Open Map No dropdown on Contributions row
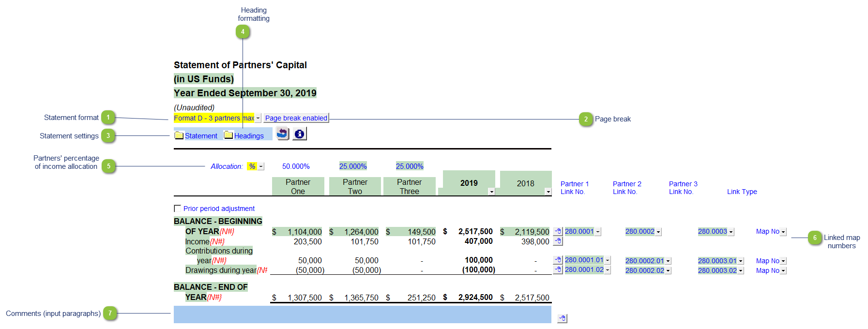This screenshot has height=329, width=868. [783, 261]
